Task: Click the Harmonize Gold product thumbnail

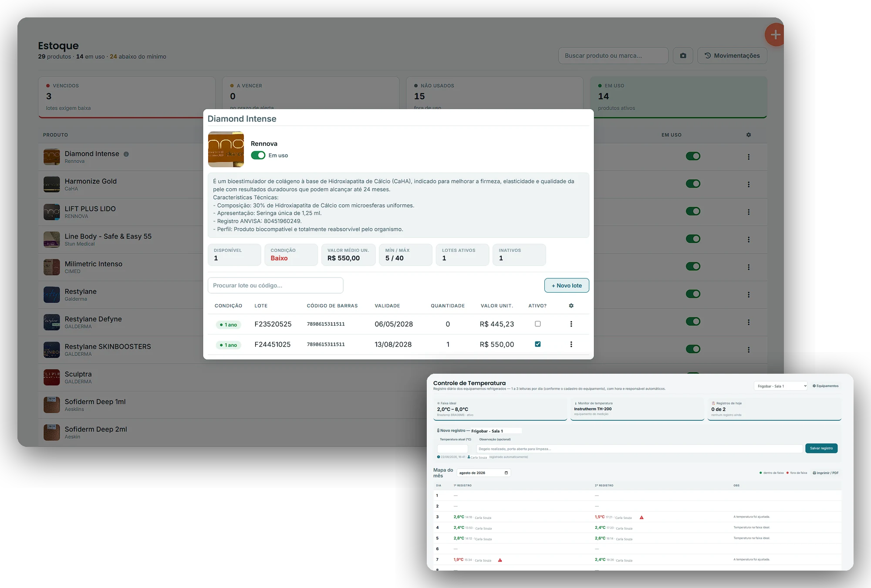Action: (52, 184)
